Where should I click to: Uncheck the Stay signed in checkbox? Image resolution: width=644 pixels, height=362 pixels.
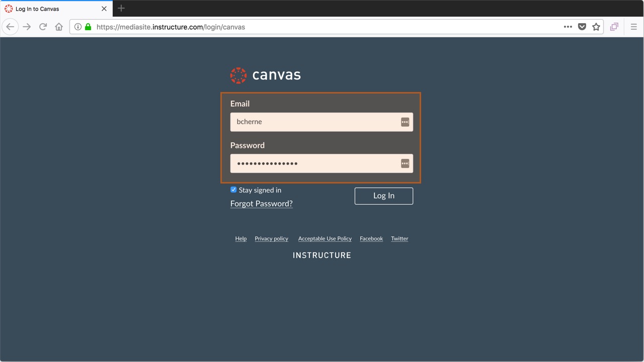point(233,190)
